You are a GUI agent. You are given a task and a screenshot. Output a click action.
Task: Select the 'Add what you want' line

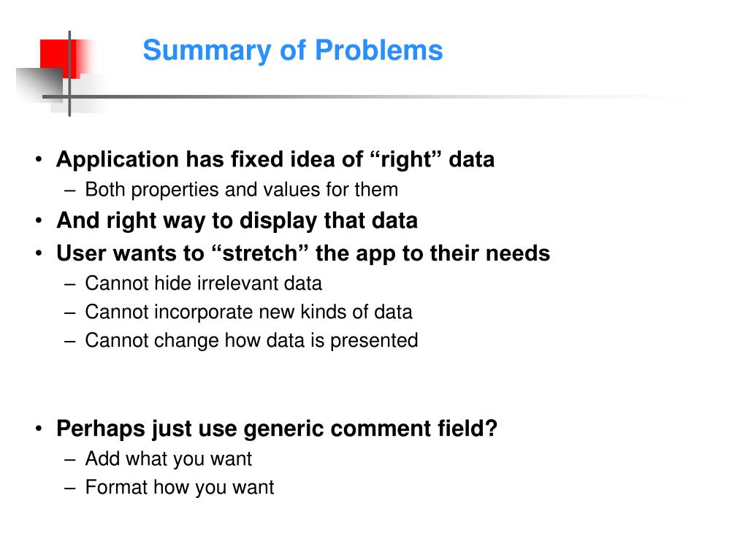coord(169,459)
